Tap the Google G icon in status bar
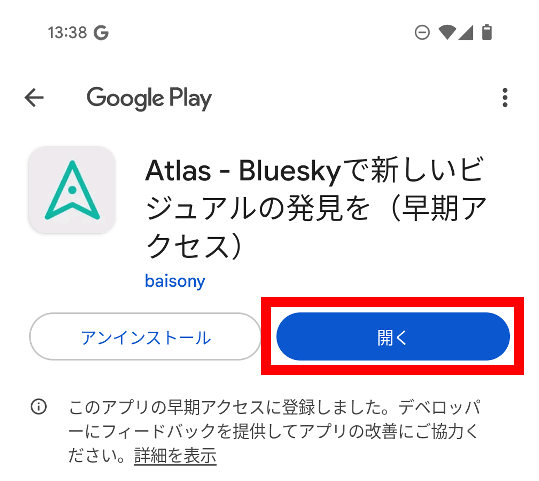The width and height of the screenshot is (539, 481). pyautogui.click(x=101, y=33)
